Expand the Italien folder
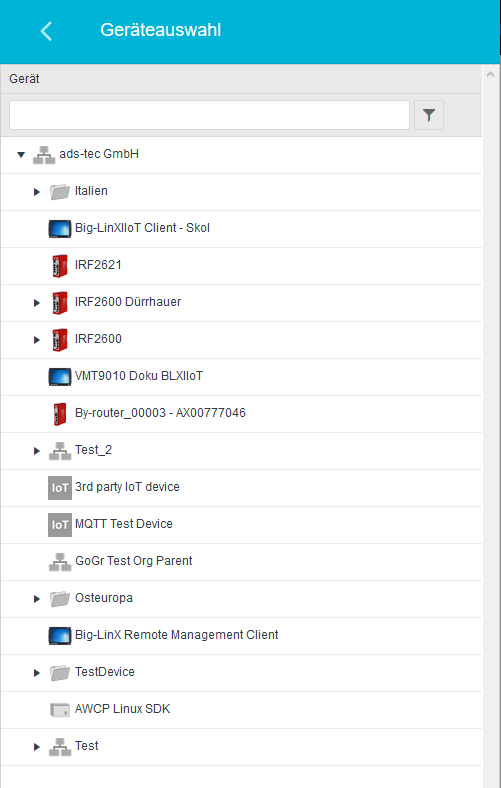This screenshot has width=501, height=788. [x=37, y=192]
